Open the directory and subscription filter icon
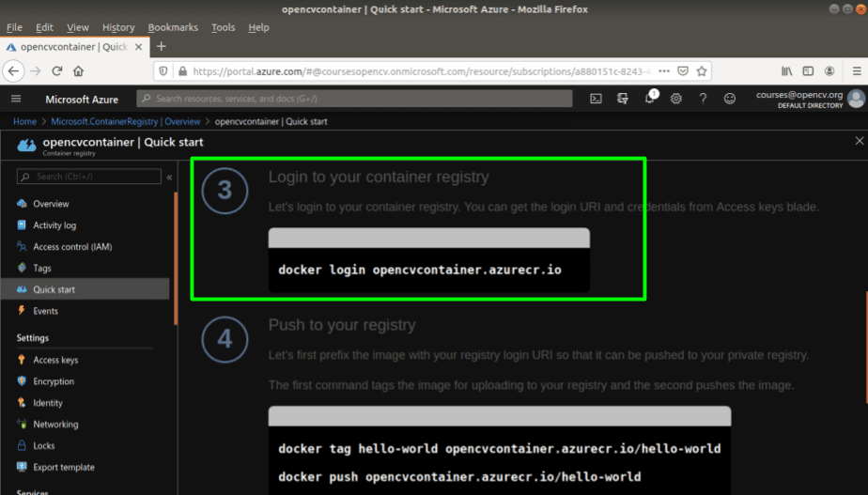The image size is (868, 495). pyautogui.click(x=623, y=99)
